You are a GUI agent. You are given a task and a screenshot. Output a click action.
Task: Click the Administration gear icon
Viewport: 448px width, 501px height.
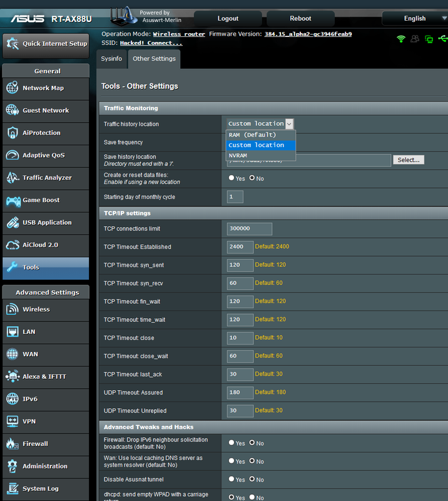click(x=13, y=466)
